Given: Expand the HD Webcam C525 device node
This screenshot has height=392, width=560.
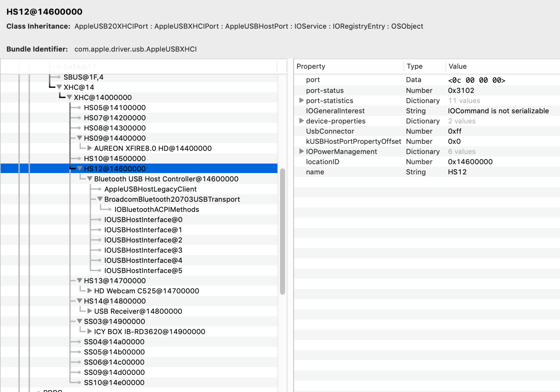Looking at the screenshot, I should point(90,291).
